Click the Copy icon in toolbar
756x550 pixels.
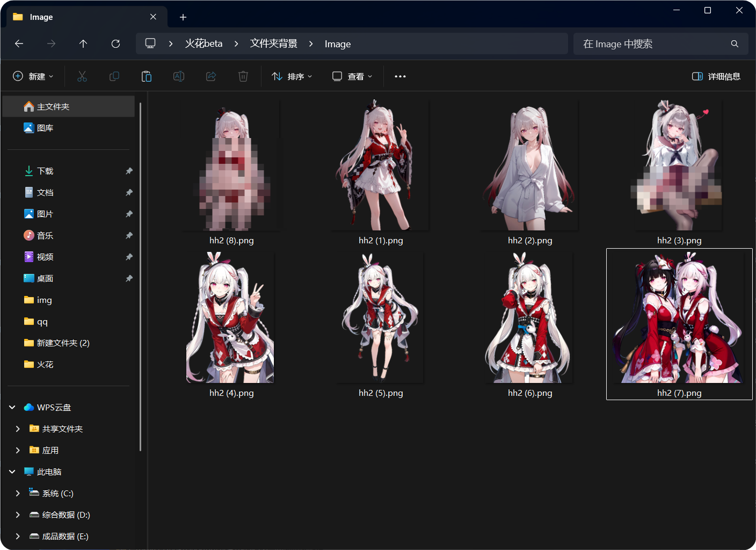click(x=114, y=76)
